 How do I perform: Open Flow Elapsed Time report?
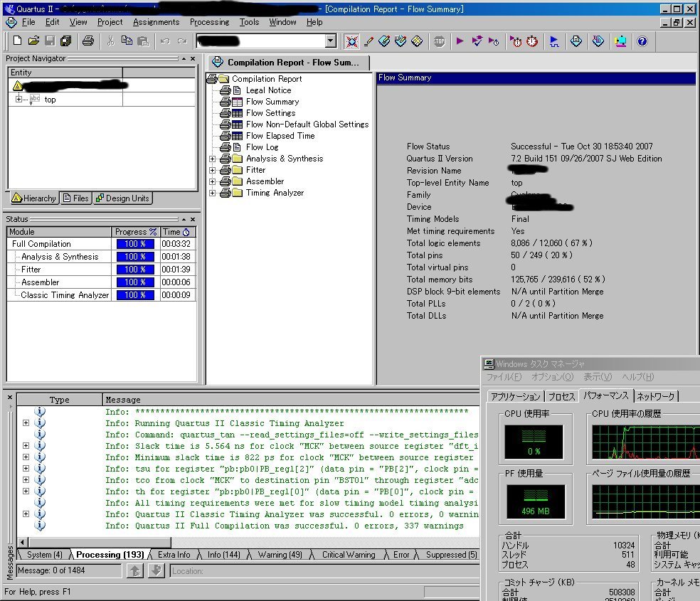point(280,136)
